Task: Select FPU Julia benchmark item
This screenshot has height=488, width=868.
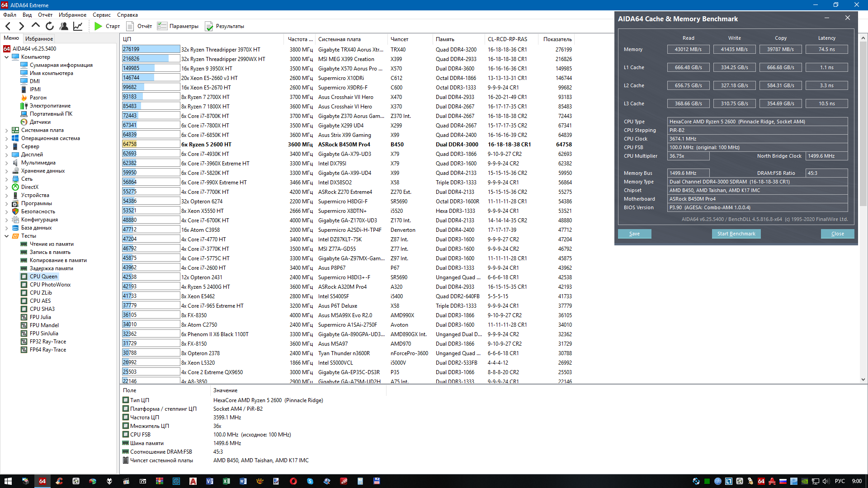Action: click(40, 317)
